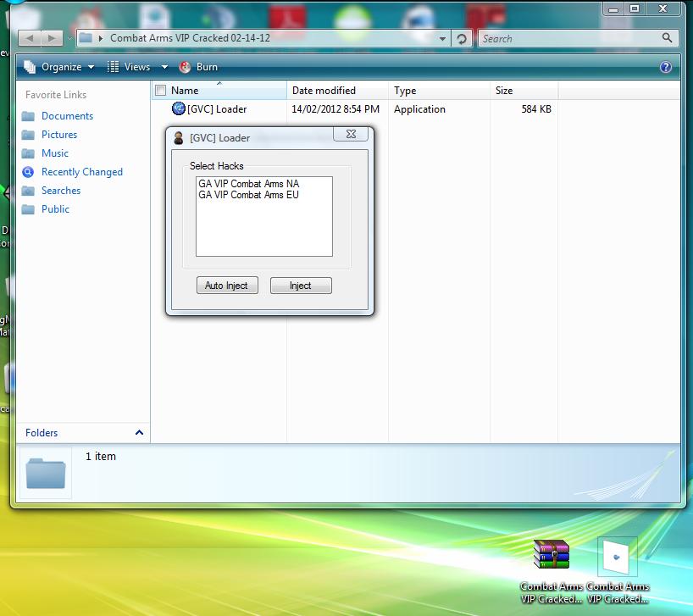Image resolution: width=693 pixels, height=616 pixels.
Task: Click the Combat Arms VIP Cracked white file icon on desktop
Action: [x=617, y=557]
